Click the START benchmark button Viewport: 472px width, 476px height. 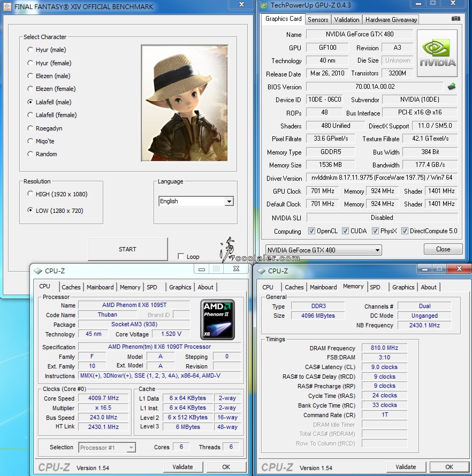127,249
